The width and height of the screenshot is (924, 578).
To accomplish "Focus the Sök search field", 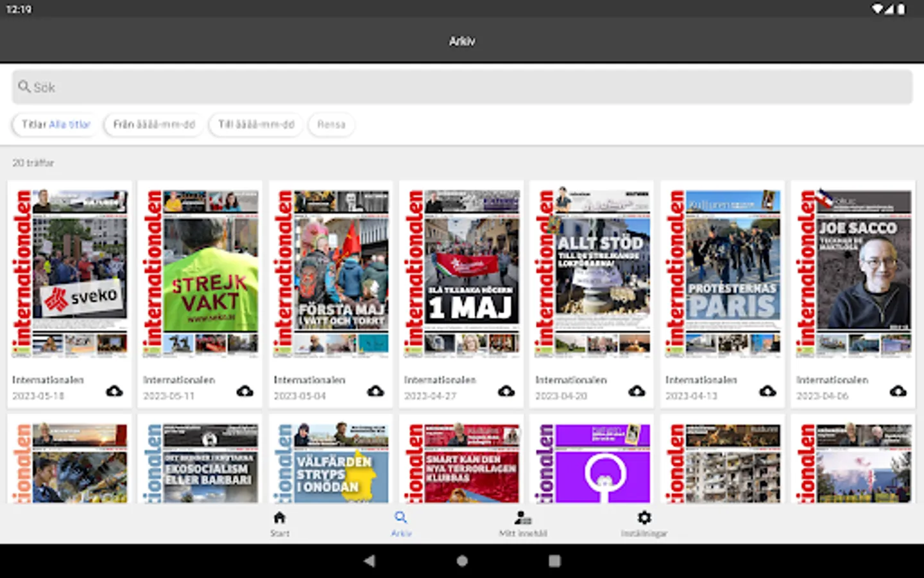I will coord(462,87).
